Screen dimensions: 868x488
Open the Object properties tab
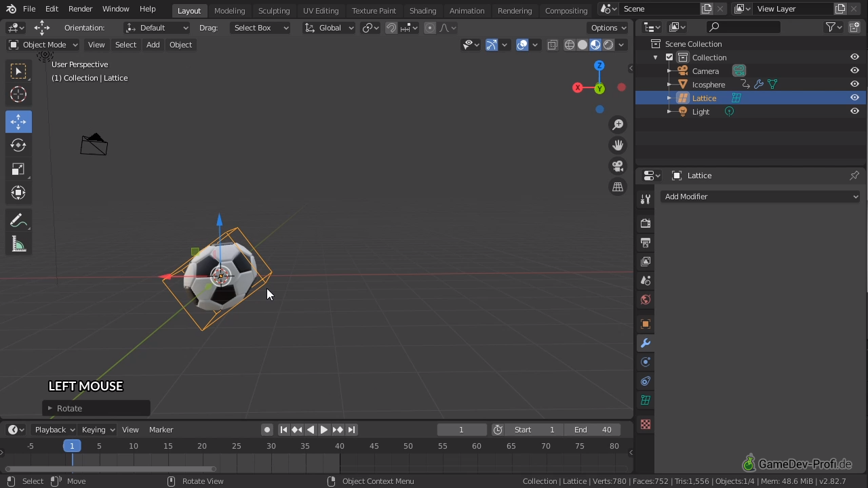click(646, 324)
